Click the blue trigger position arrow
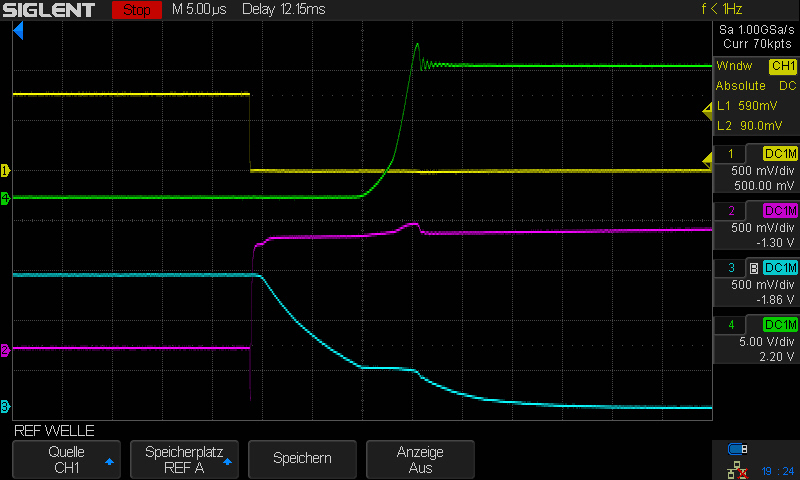 (x=18, y=31)
